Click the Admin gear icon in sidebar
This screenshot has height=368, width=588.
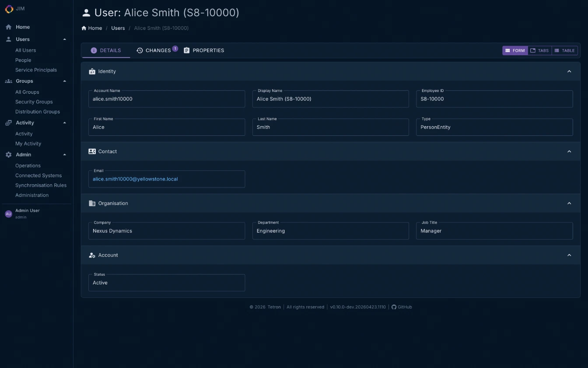7,154
